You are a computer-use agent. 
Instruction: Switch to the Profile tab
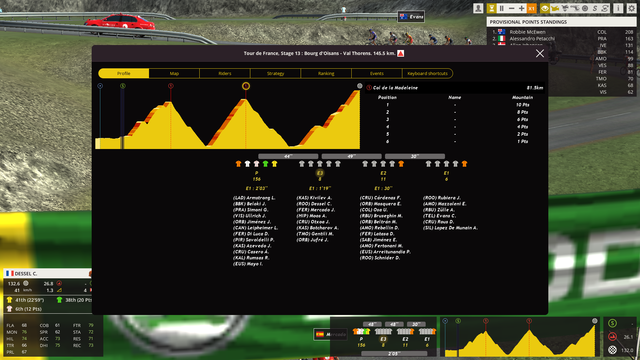point(124,73)
